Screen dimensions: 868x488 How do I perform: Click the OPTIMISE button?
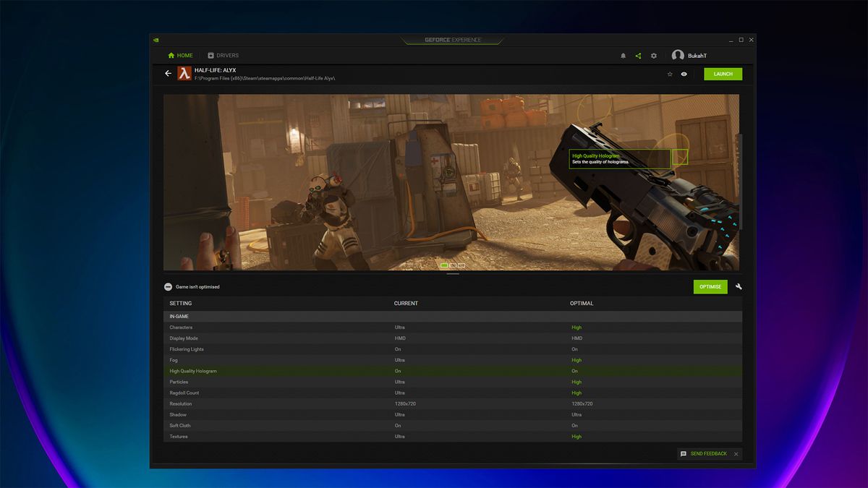(x=710, y=286)
